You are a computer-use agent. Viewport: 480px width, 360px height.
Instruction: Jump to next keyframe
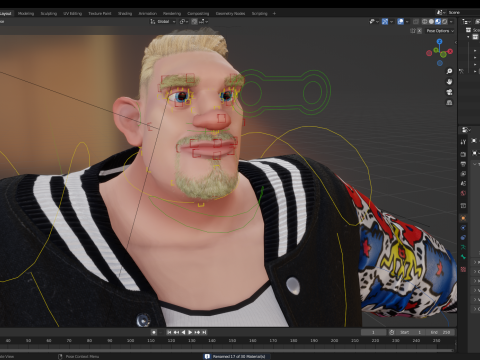(197, 332)
